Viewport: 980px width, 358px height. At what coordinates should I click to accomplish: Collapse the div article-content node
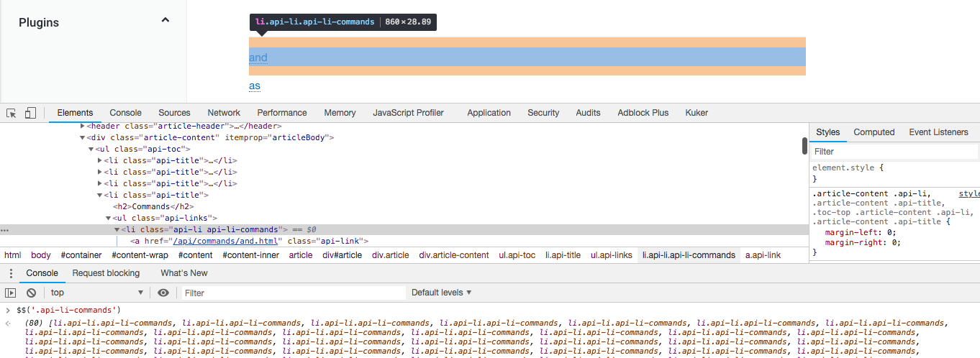click(x=82, y=137)
